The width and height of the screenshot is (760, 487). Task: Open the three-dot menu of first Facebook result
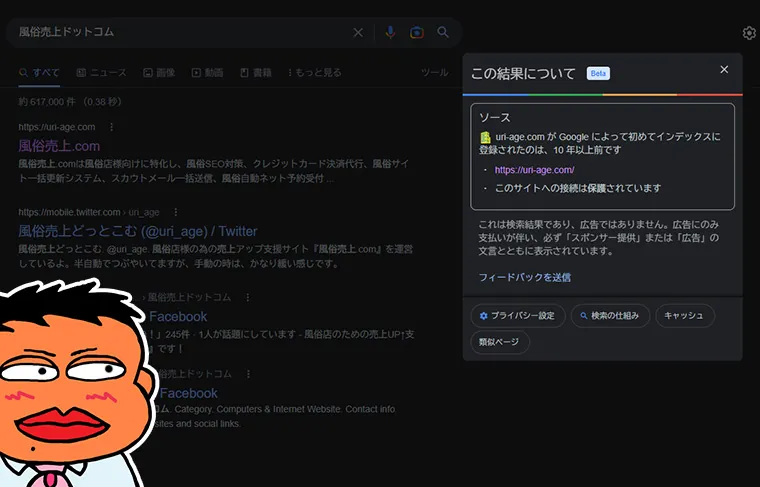pyautogui.click(x=248, y=297)
